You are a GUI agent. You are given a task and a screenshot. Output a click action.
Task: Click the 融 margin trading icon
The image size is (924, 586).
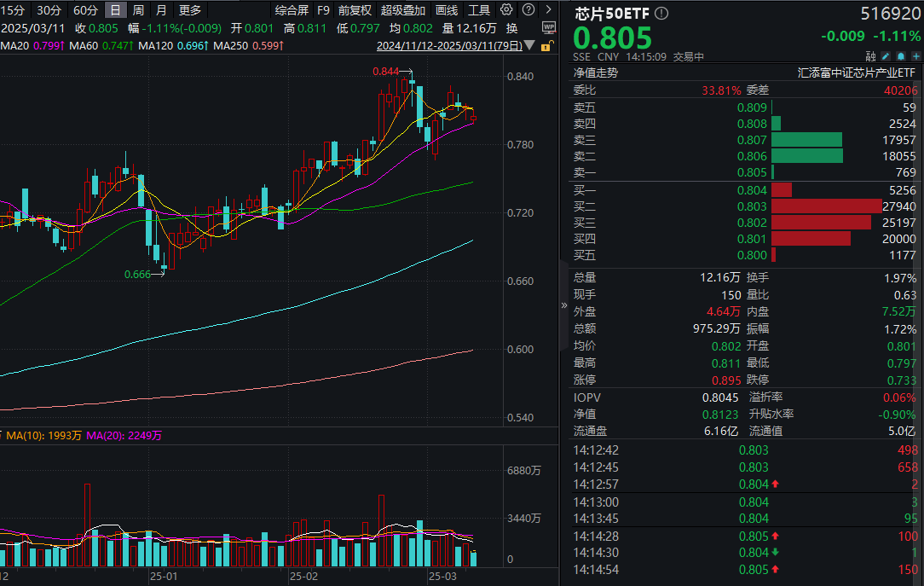(x=871, y=55)
